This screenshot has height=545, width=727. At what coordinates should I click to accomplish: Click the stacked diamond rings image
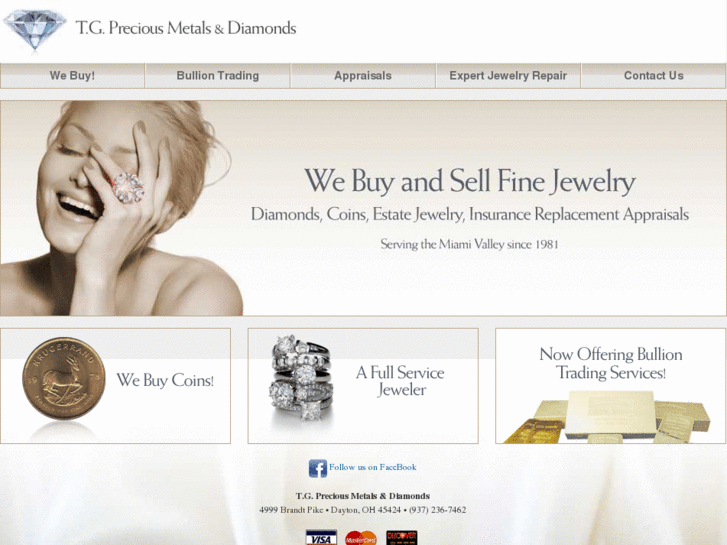coord(302,378)
